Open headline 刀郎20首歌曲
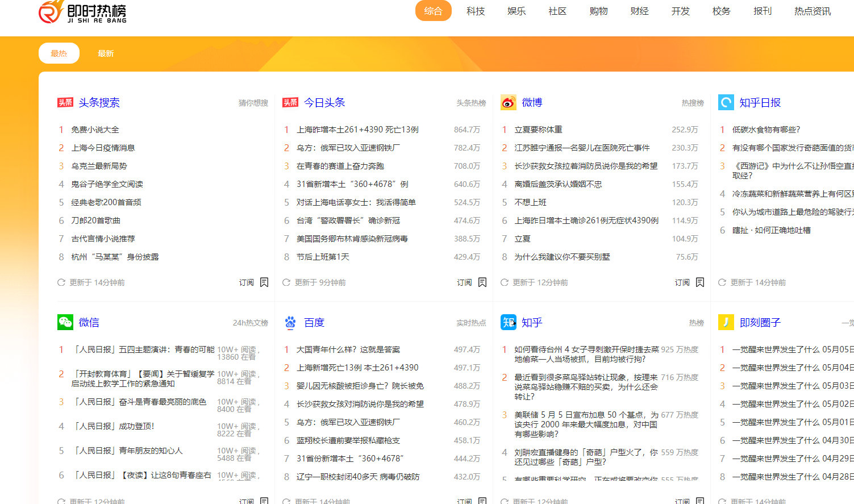The image size is (854, 504). pos(95,220)
